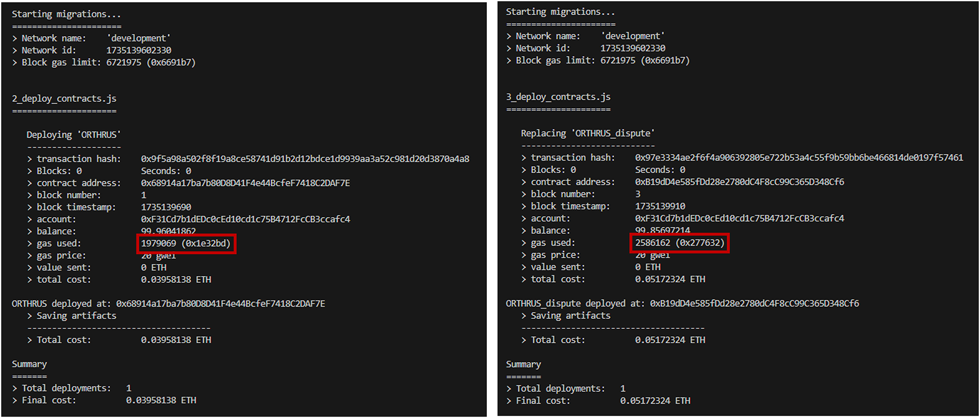Click block timestamp value 1735139910
The width and height of the screenshot is (980, 418).
[x=660, y=206]
